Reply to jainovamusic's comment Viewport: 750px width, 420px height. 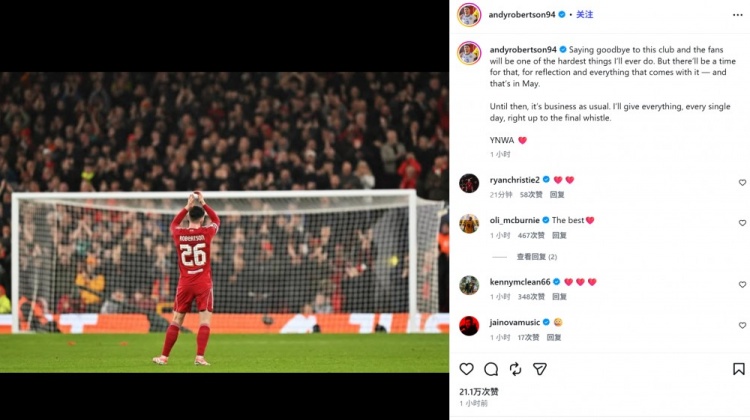coord(554,337)
